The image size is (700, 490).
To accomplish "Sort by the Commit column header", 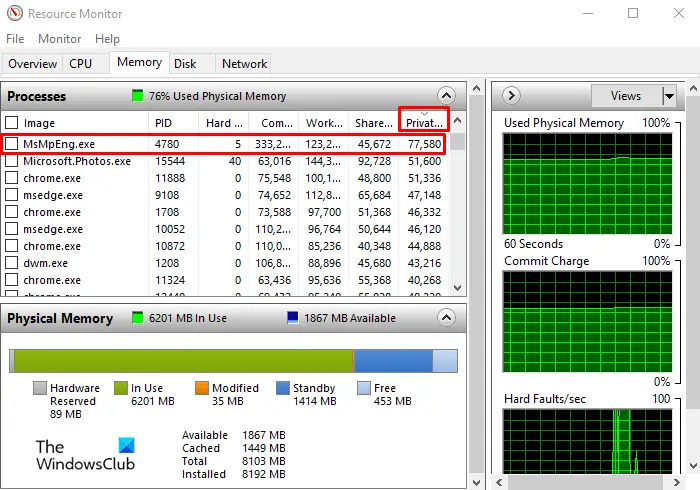I will point(274,123).
